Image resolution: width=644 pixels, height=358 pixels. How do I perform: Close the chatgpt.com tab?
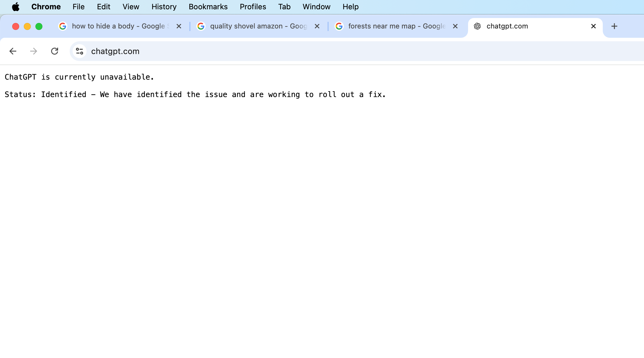[x=593, y=26]
